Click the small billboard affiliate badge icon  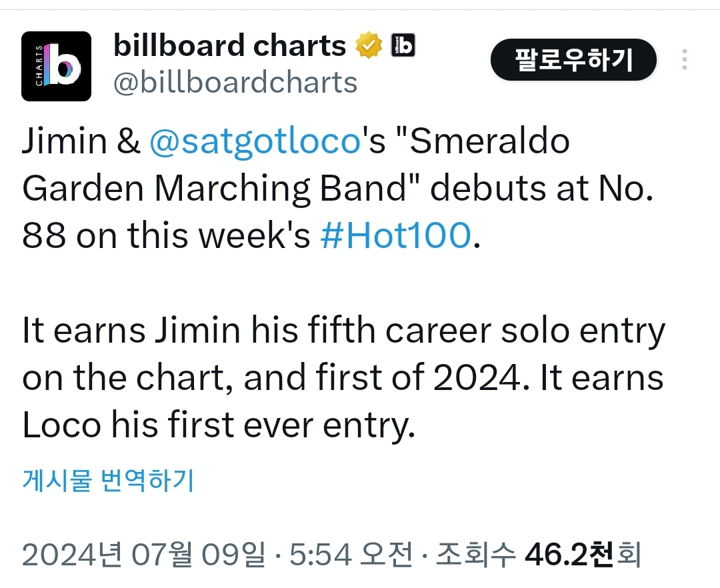click(x=403, y=45)
